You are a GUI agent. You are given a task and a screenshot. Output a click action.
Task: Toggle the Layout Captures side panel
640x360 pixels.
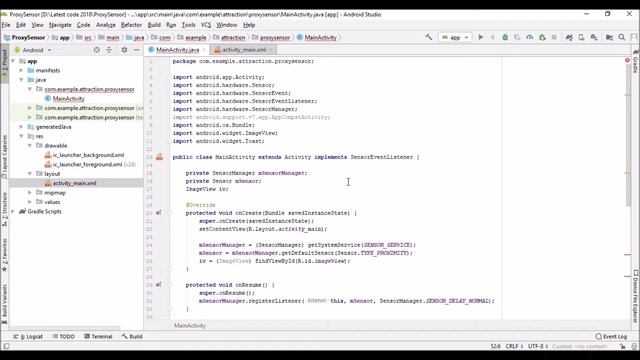(x=4, y=157)
